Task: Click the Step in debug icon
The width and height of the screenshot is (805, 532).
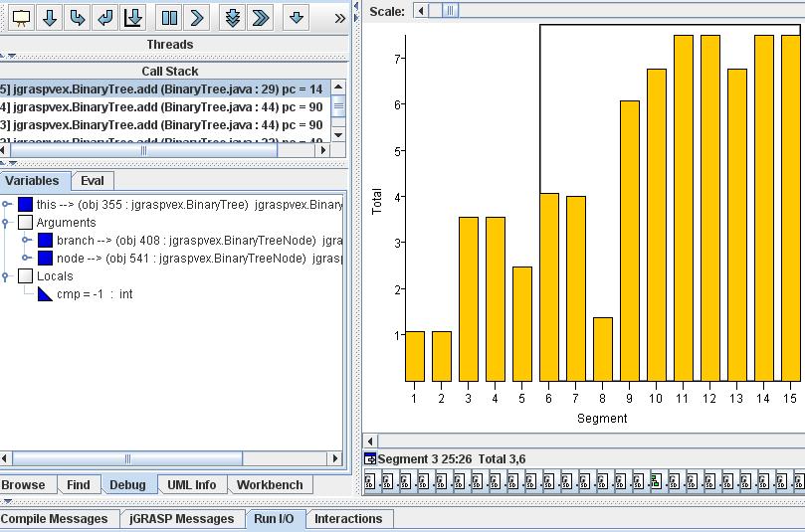Action: pos(78,18)
